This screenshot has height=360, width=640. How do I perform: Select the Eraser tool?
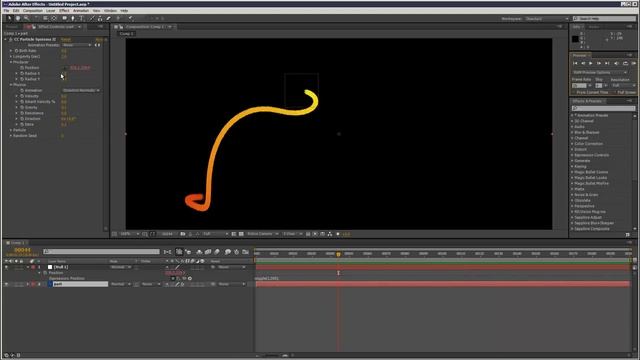coord(109,18)
